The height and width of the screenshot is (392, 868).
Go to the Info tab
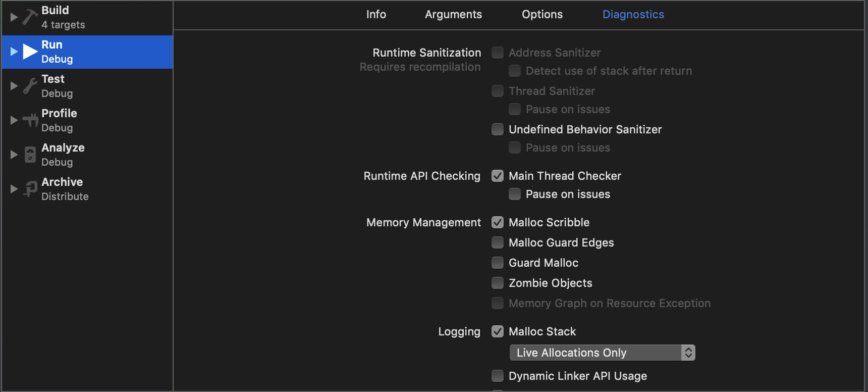[x=376, y=14]
